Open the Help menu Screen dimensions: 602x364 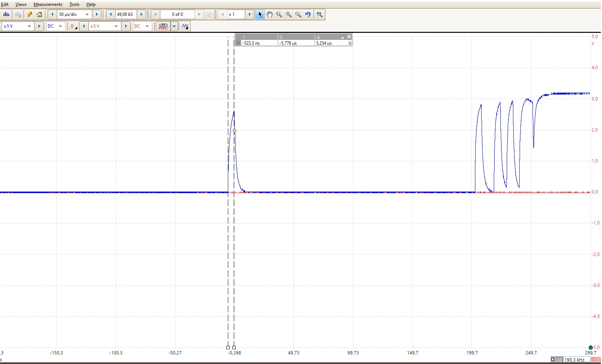point(91,4)
